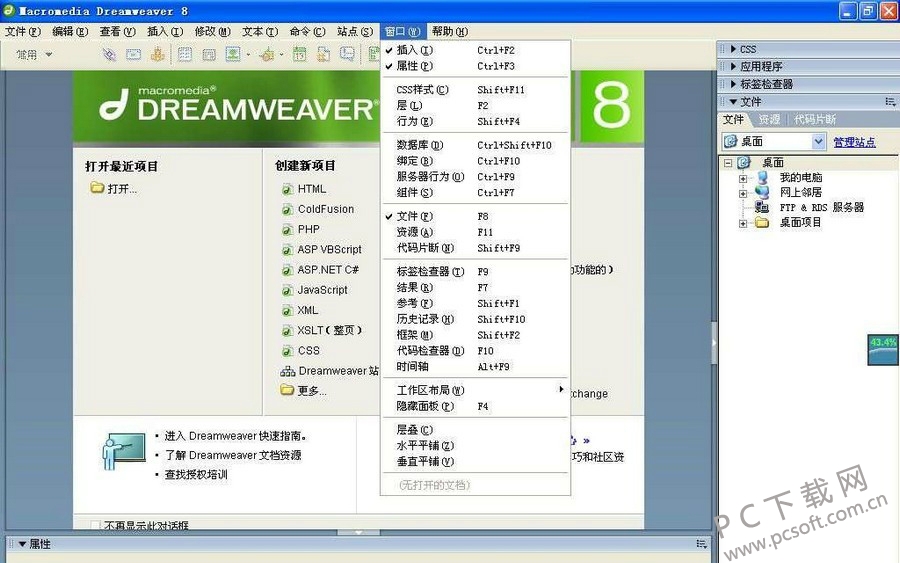Collapse the 桌面 tree root node
This screenshot has height=563, width=900.
pyautogui.click(x=728, y=163)
